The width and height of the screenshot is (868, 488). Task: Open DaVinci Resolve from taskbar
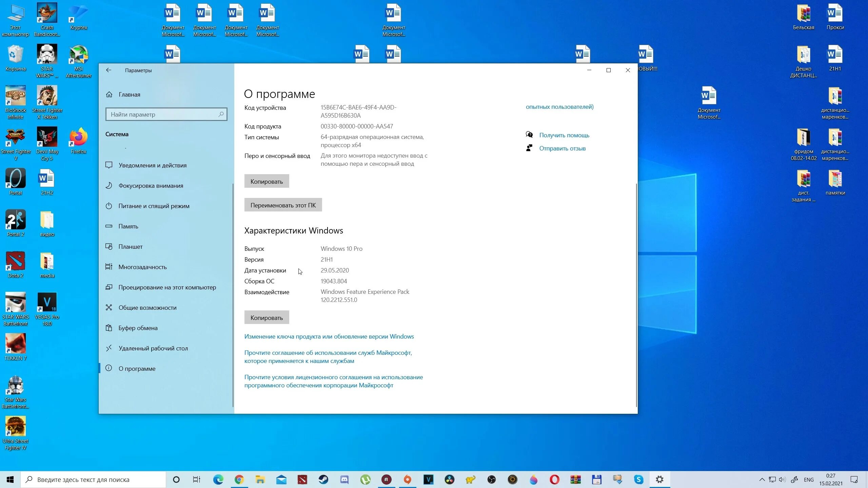(x=450, y=480)
